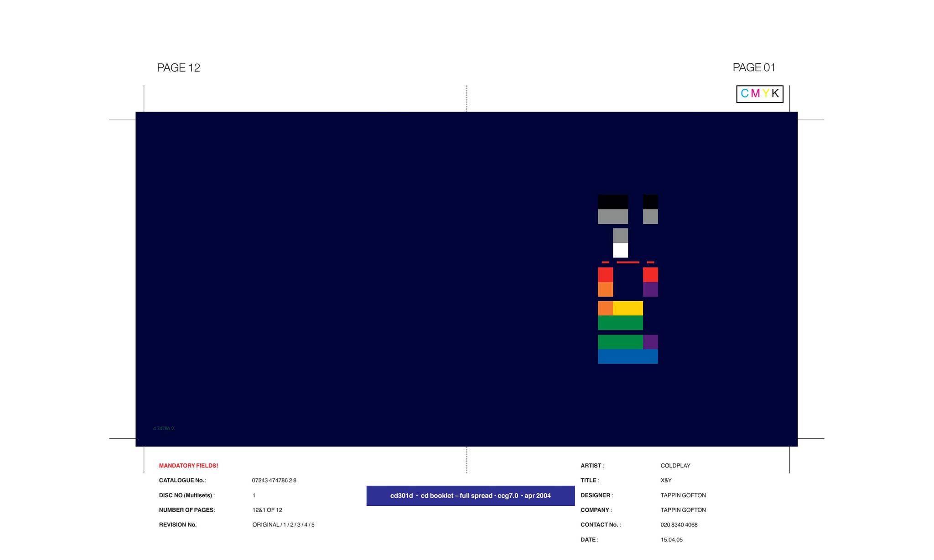This screenshot has width=934, height=560.
Task: Click the blue bottom block of the graphic
Action: [x=628, y=356]
